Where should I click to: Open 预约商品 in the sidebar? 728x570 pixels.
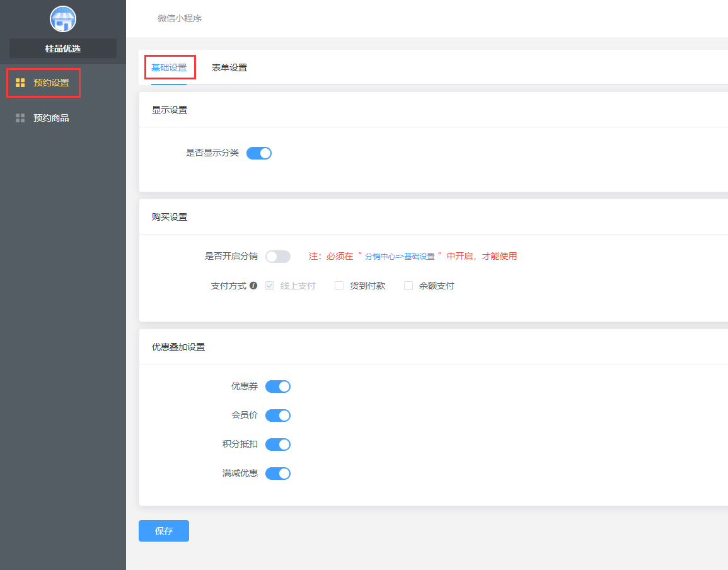coord(51,118)
